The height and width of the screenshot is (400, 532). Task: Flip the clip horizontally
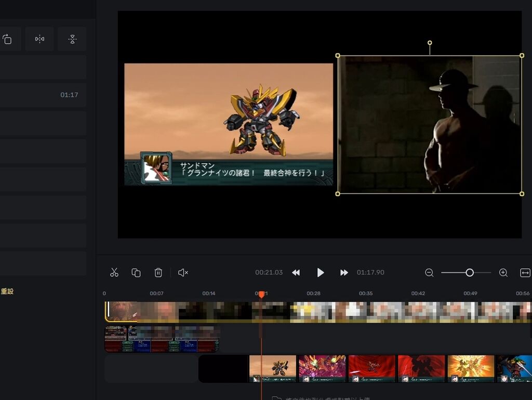pos(39,39)
